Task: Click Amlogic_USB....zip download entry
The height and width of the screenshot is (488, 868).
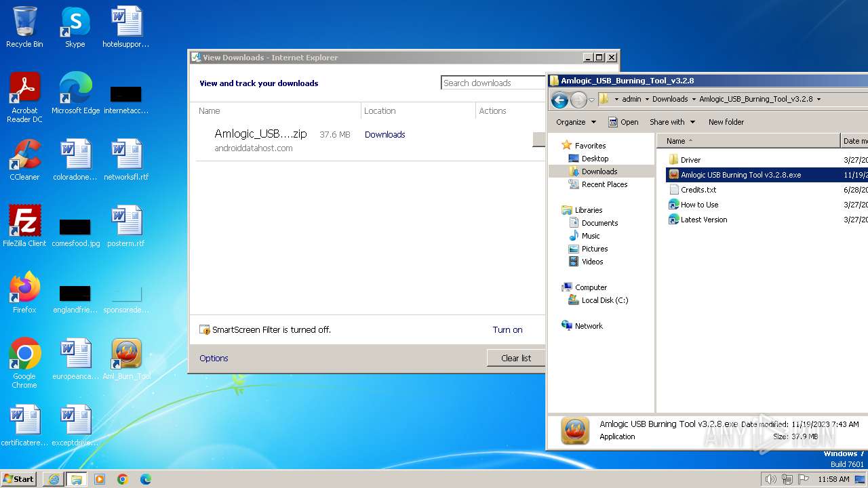Action: click(x=260, y=134)
